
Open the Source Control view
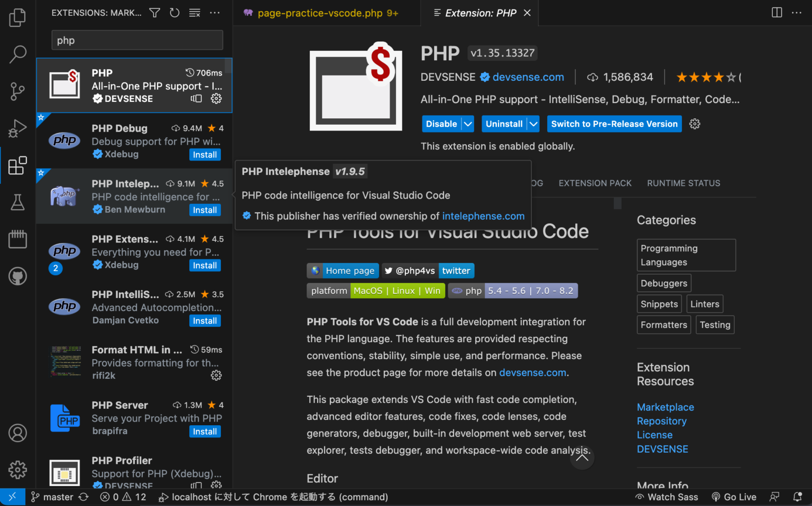(17, 91)
